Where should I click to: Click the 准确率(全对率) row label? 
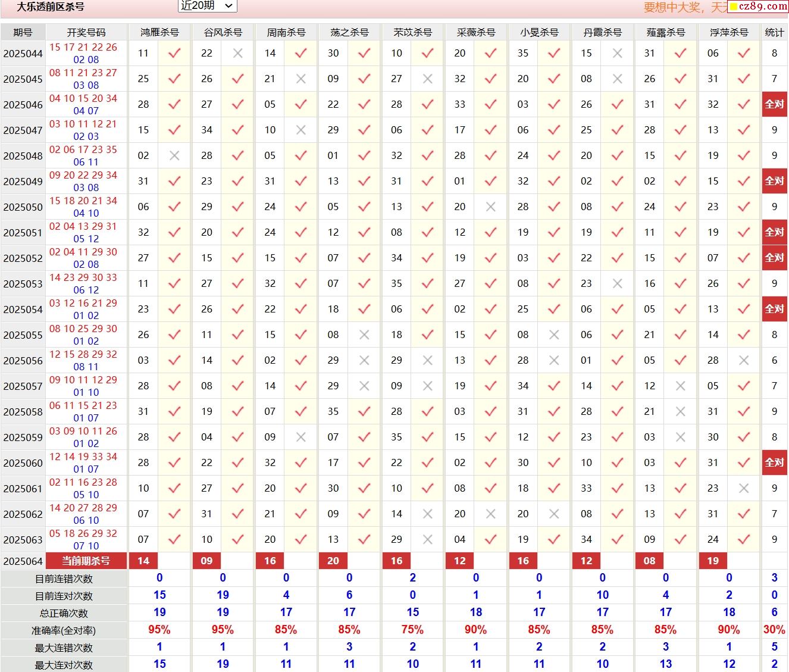64,630
